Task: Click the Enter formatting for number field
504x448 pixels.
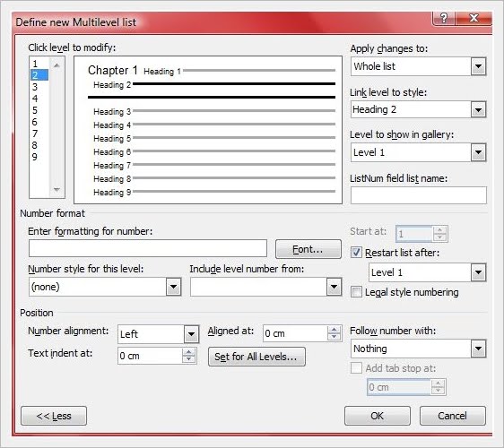Action: (x=148, y=248)
